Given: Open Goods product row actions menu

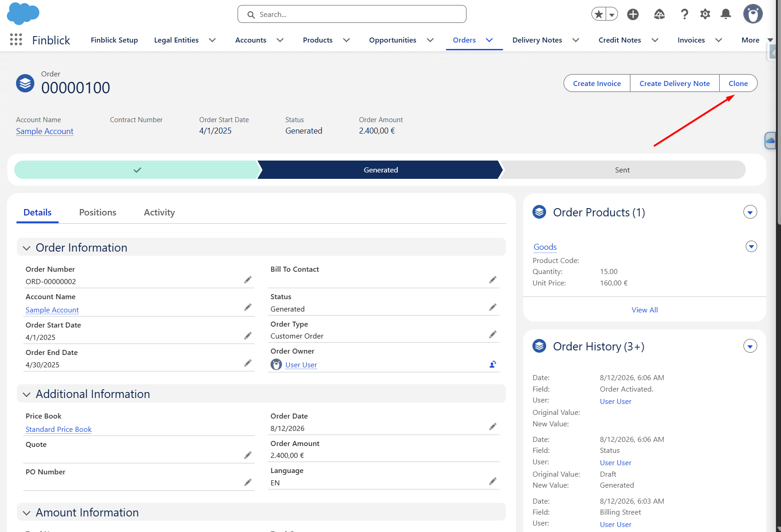Looking at the screenshot, I should (751, 247).
